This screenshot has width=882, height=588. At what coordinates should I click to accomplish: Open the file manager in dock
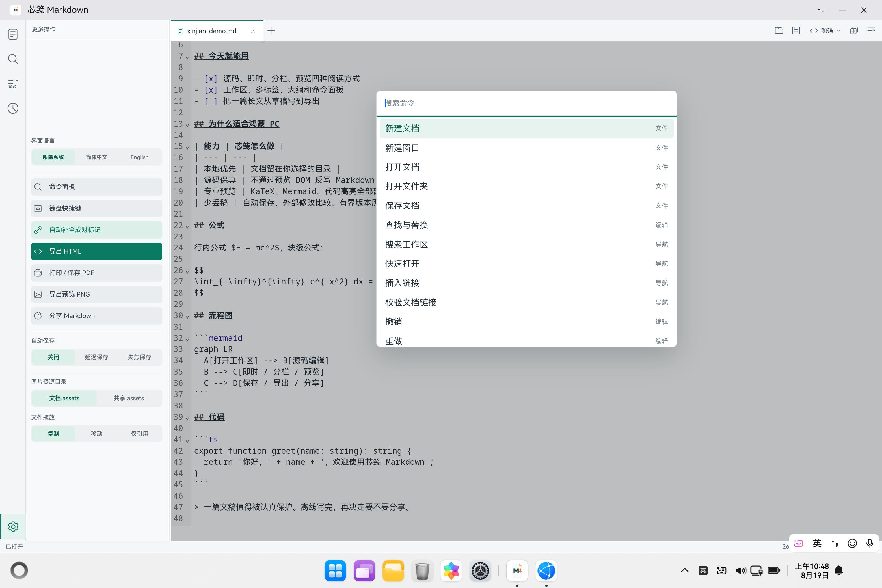click(393, 571)
